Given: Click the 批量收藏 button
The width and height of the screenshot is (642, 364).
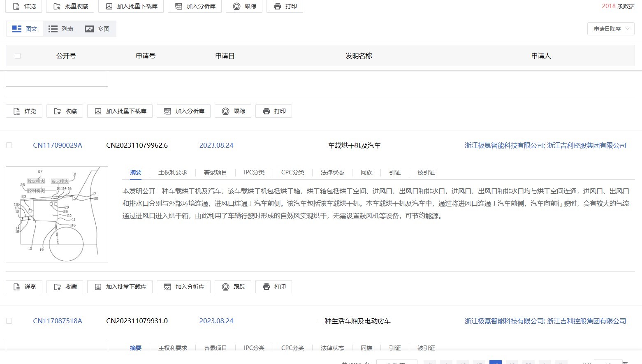Looking at the screenshot, I should [x=70, y=6].
